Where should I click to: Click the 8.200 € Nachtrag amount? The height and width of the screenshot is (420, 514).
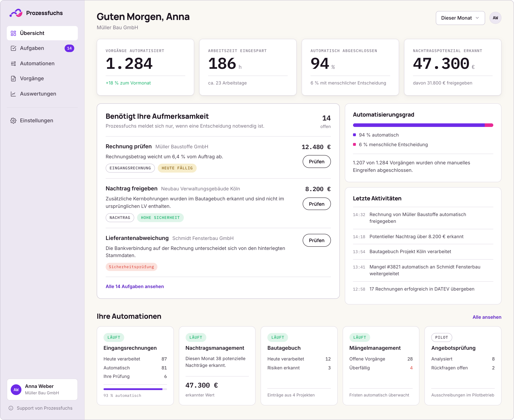[x=318, y=189]
